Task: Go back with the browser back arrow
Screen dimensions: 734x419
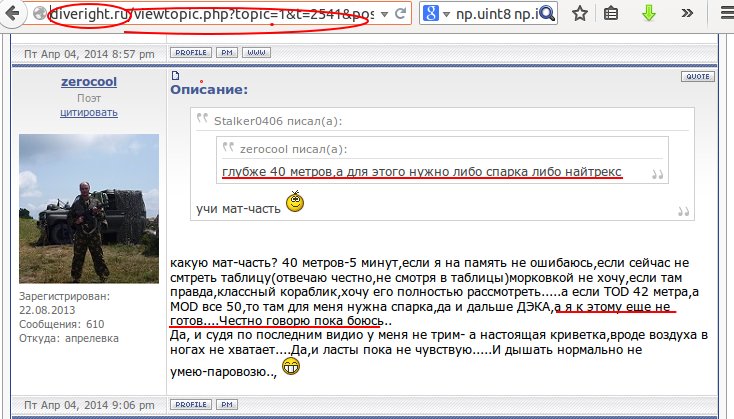Action: click(x=12, y=13)
